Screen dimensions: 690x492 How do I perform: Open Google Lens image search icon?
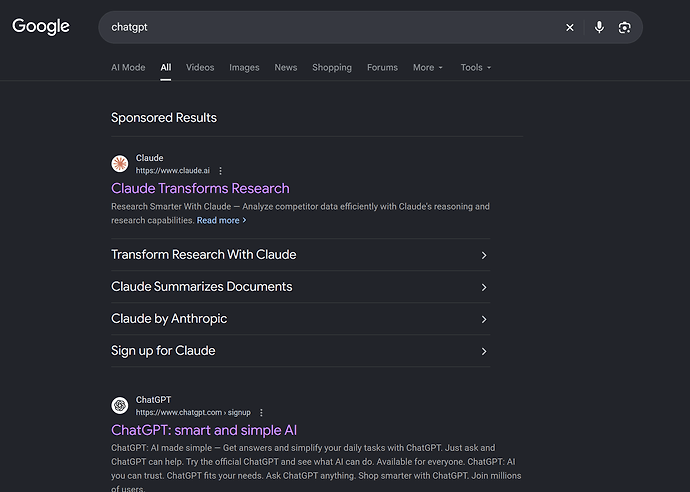tap(624, 28)
